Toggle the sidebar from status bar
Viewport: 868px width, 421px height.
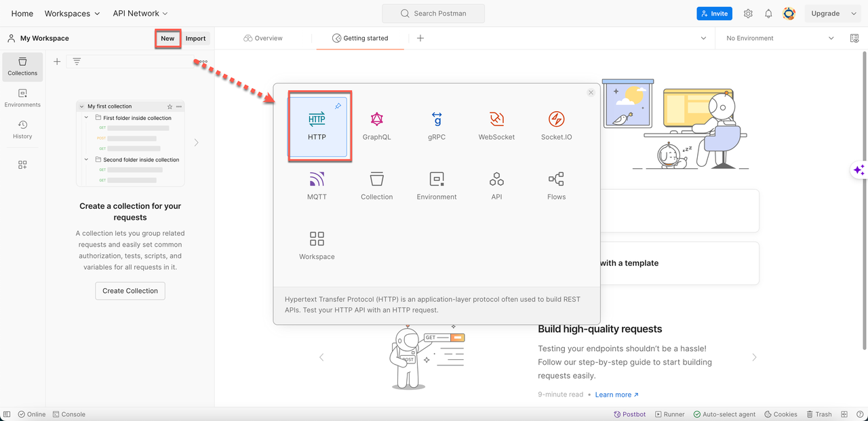click(7, 414)
